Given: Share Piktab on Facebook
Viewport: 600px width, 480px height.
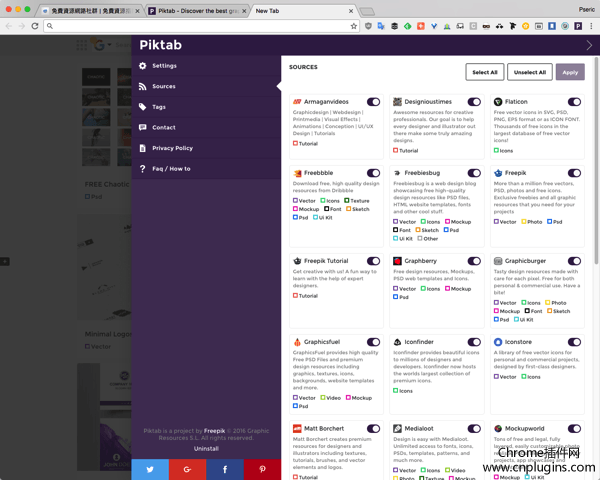Looking at the screenshot, I should point(225,470).
